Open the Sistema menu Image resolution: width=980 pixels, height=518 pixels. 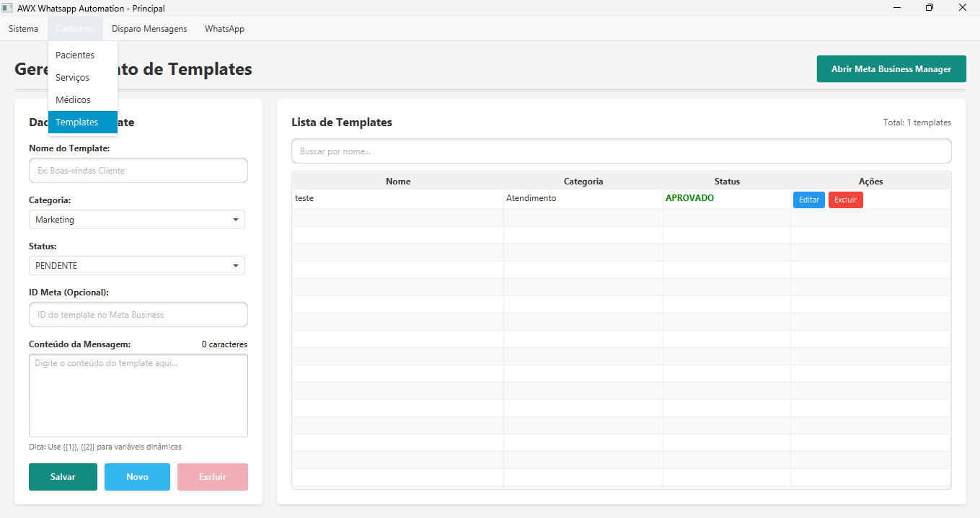point(24,29)
